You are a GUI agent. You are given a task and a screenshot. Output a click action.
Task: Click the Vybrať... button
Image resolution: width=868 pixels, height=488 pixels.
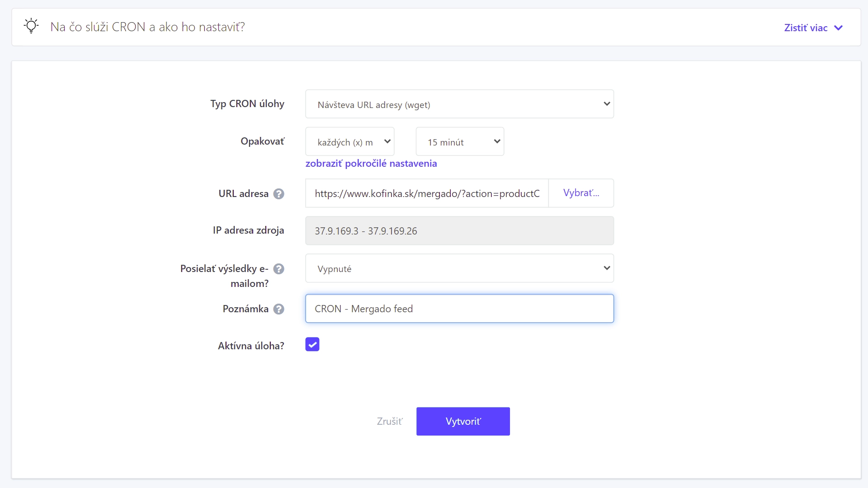pyautogui.click(x=581, y=193)
